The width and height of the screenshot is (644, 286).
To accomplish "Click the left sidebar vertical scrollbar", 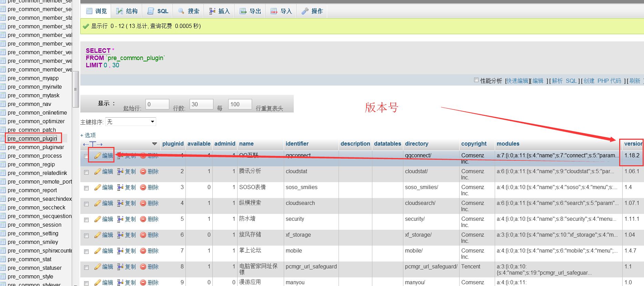I will point(76,89).
